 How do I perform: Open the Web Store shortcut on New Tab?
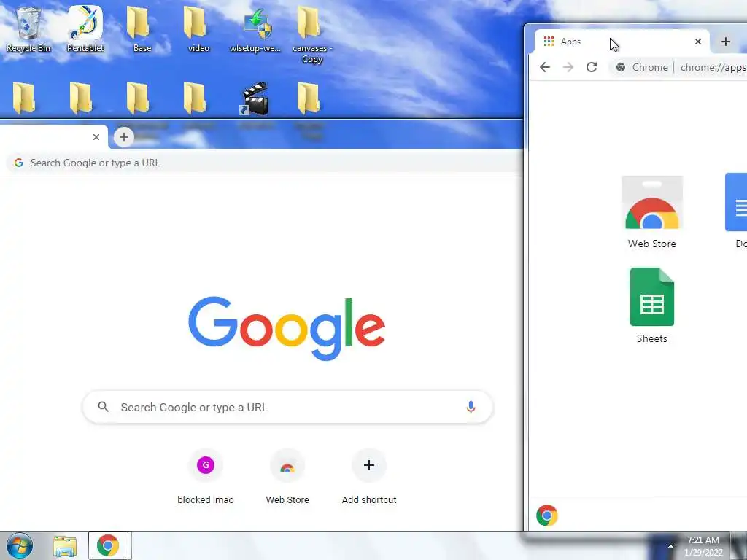click(x=287, y=476)
